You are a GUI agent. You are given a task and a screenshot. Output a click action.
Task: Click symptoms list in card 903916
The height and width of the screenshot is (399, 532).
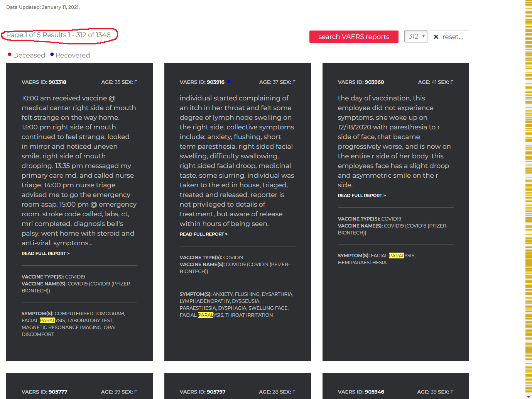coord(236,304)
